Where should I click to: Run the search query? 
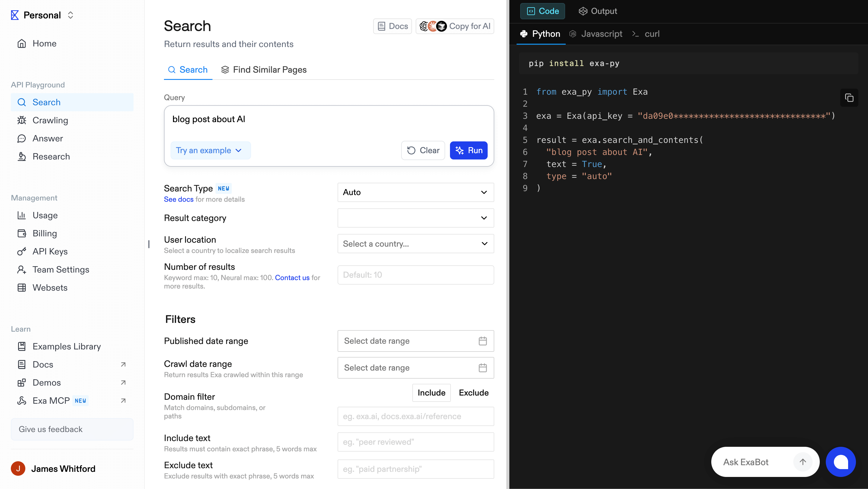pos(469,150)
